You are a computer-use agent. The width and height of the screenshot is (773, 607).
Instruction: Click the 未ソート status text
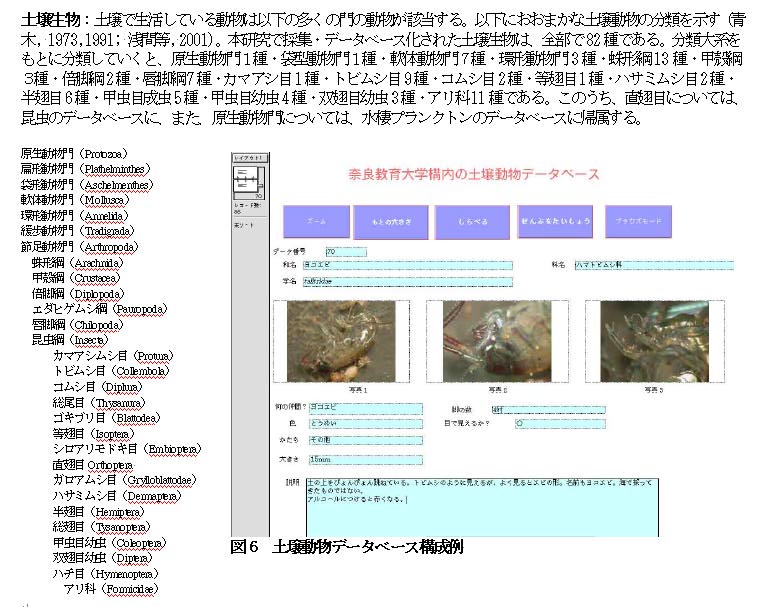244,225
